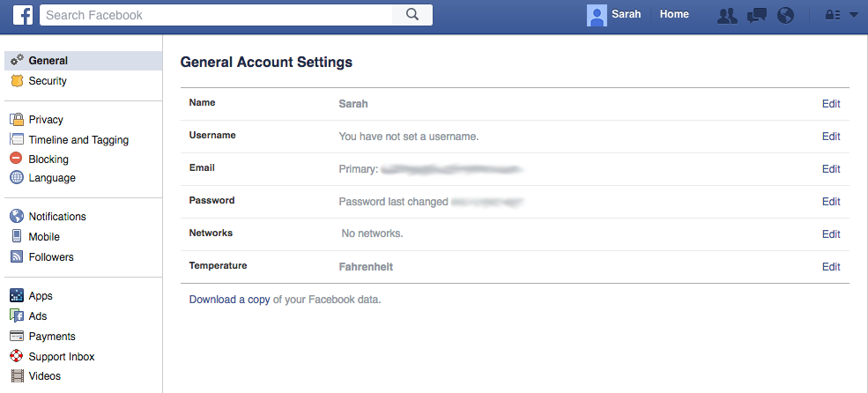Click the Download a copy link
Image resolution: width=868 pixels, height=393 pixels.
click(229, 300)
